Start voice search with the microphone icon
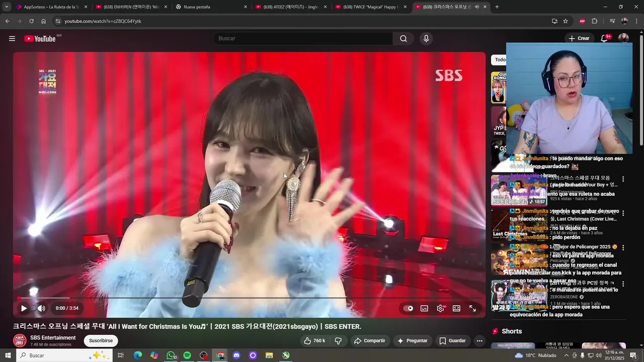The image size is (644, 362). pyautogui.click(x=426, y=39)
